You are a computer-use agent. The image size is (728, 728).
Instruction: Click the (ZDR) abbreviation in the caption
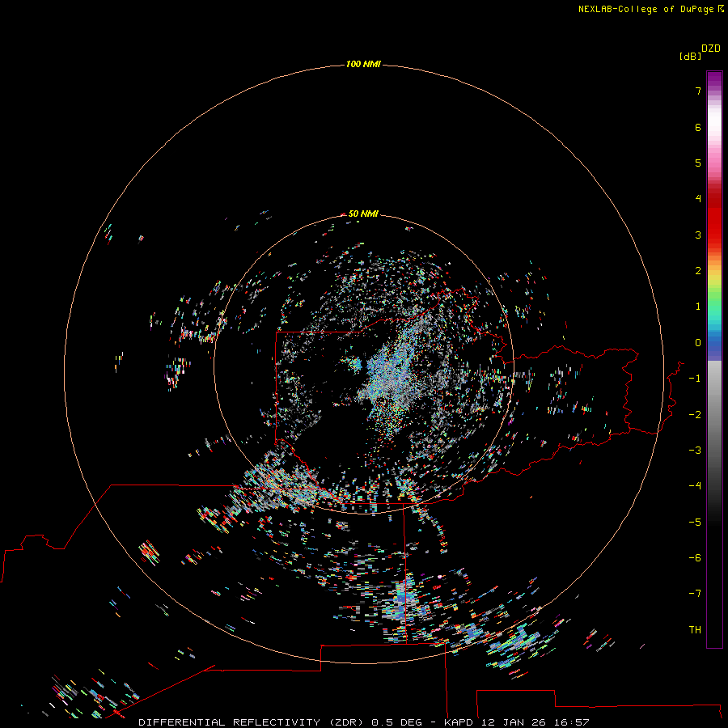346,722
